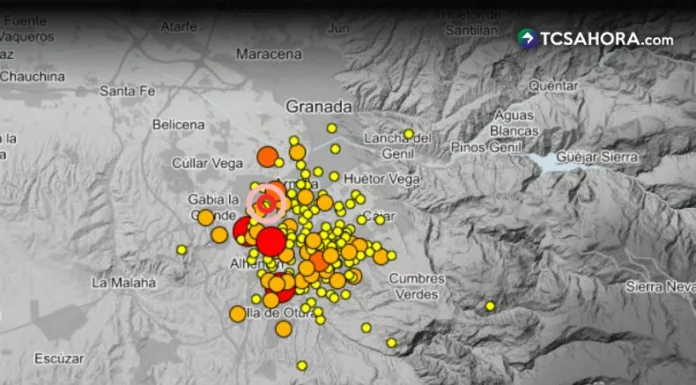Click the TCSAHORA.com arrow logo icon

click(x=527, y=39)
